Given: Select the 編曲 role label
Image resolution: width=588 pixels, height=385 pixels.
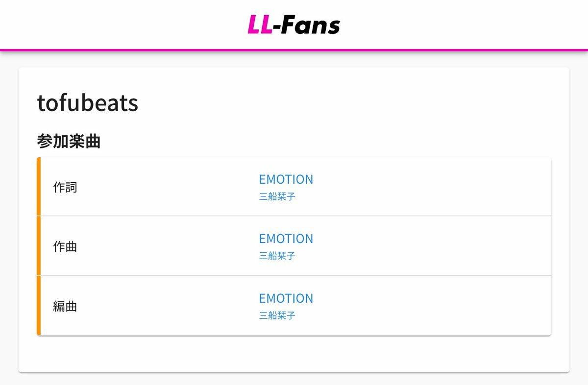Looking at the screenshot, I should [65, 307].
